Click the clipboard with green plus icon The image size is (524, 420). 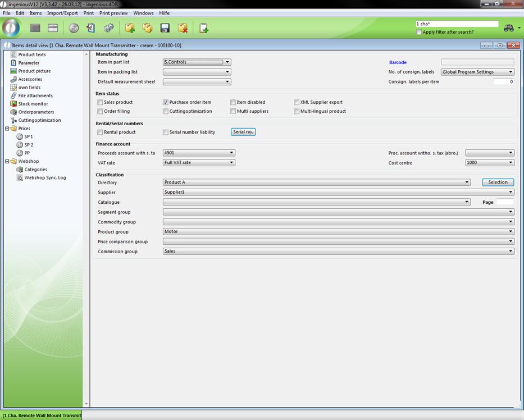point(203,28)
